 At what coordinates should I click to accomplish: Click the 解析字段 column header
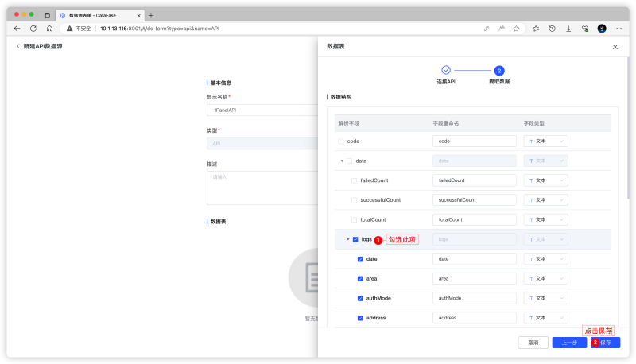click(x=349, y=123)
